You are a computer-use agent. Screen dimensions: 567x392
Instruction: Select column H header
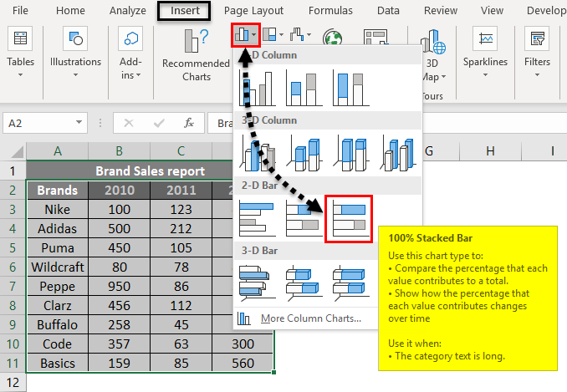click(x=490, y=151)
